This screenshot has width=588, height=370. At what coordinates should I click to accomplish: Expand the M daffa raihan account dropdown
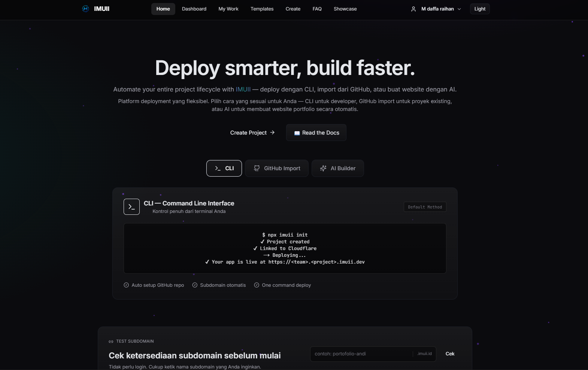[x=437, y=9]
